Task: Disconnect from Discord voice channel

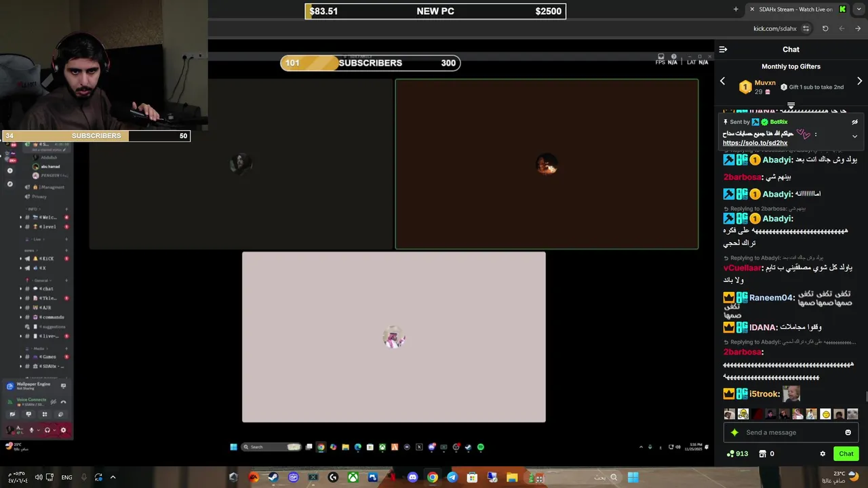Action: [63, 402]
